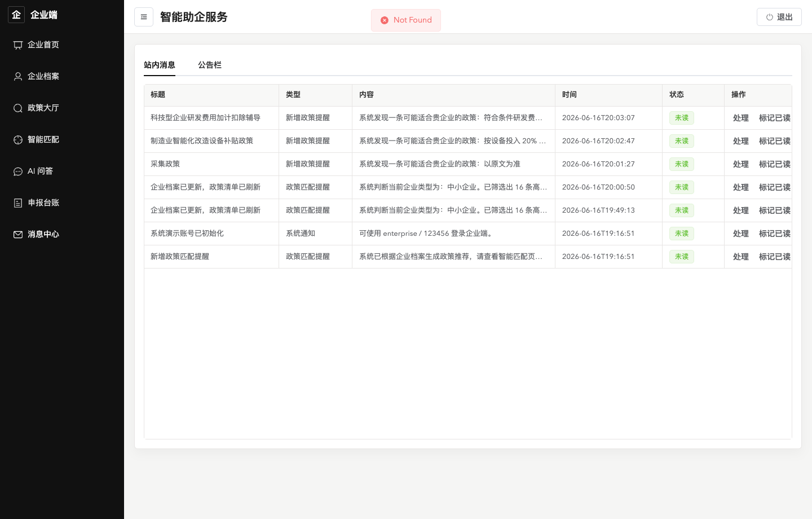
Task: Click the title 新增政策匹配提醒
Action: [180, 257]
